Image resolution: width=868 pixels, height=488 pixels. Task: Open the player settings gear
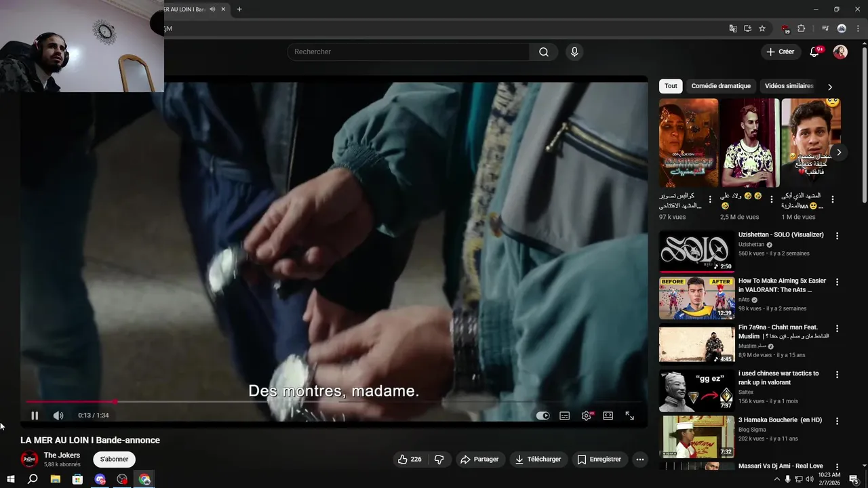(587, 415)
